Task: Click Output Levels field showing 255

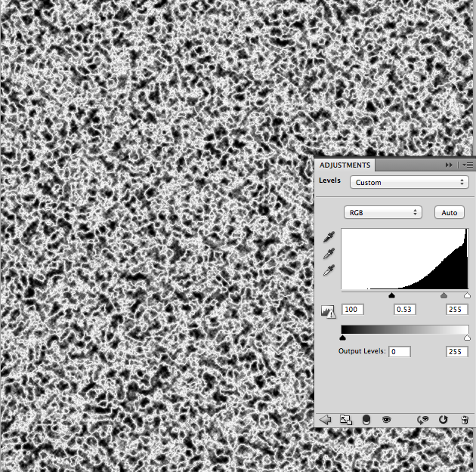Action: pos(457,352)
